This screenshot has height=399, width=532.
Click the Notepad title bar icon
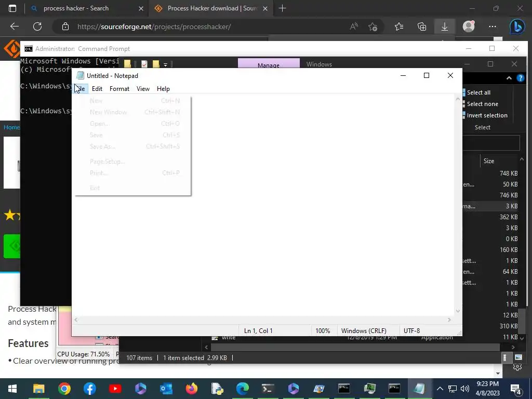pyautogui.click(x=80, y=75)
